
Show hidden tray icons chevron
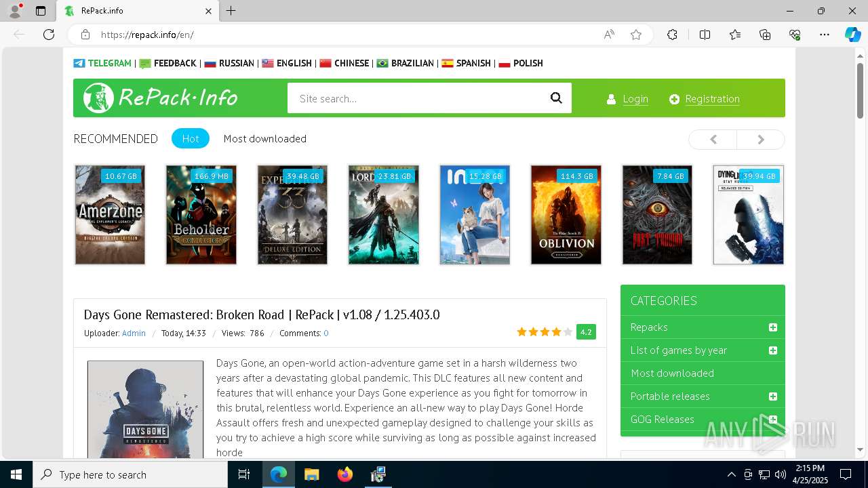tap(731, 474)
